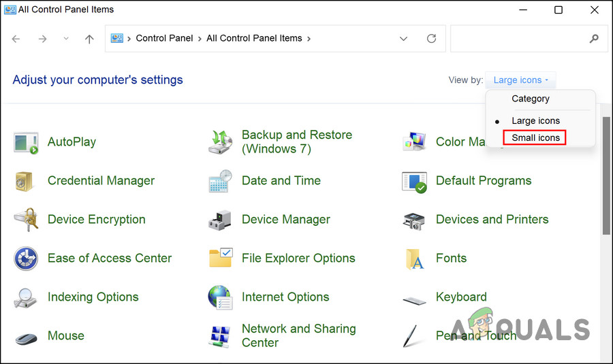613x364 pixels.
Task: Click the Control Panel breadcrumb
Action: (166, 39)
